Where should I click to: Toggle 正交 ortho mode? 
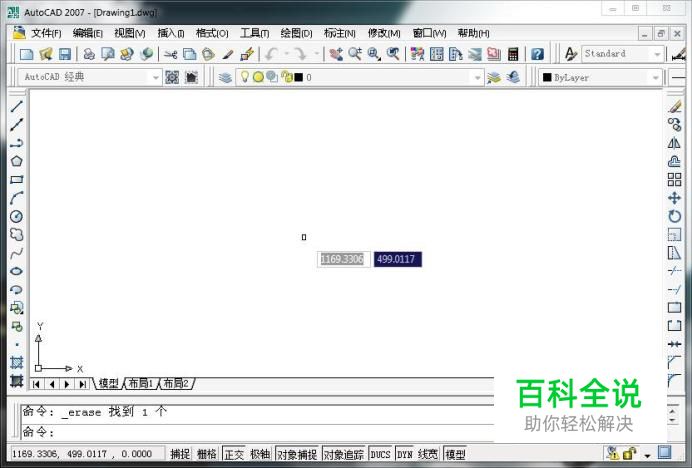[x=234, y=454]
